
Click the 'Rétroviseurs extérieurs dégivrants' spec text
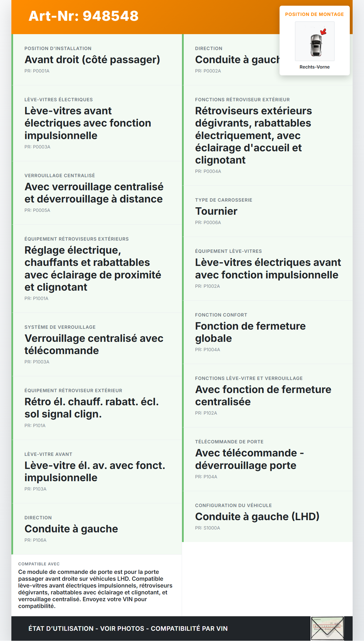(253, 135)
